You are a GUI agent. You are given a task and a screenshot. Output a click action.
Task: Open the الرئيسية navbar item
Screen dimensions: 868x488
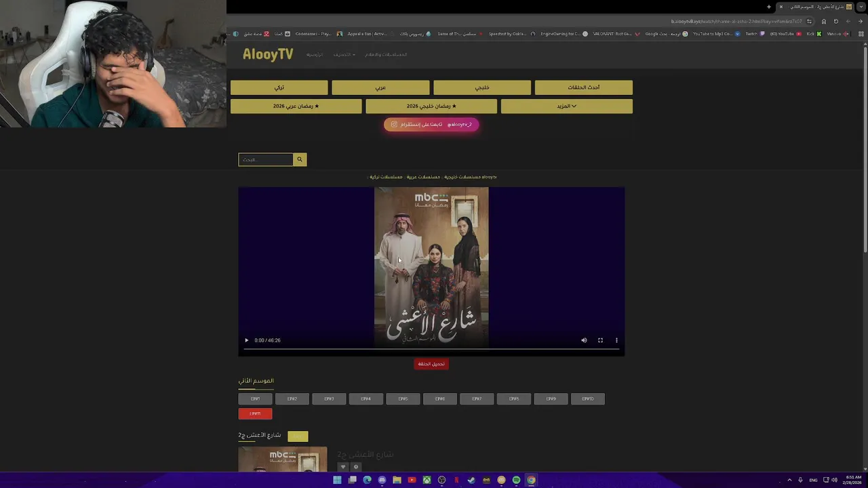click(x=315, y=55)
